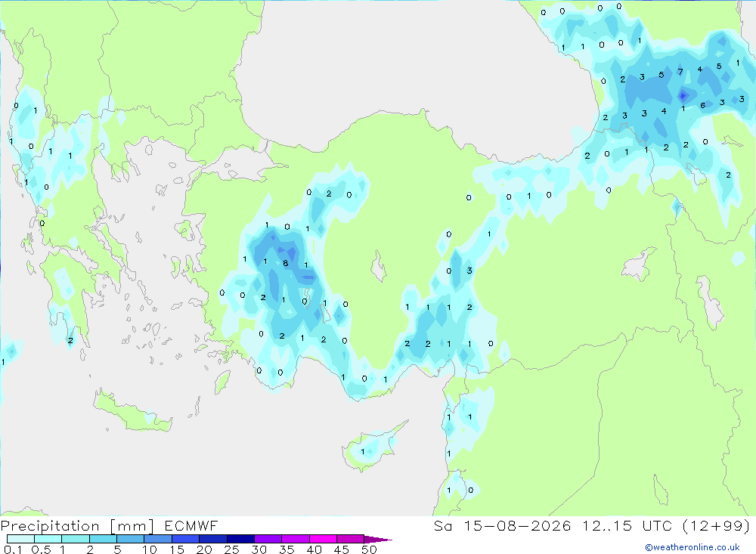Click the '30' legend scale label
The image size is (756, 554).
click(x=259, y=549)
